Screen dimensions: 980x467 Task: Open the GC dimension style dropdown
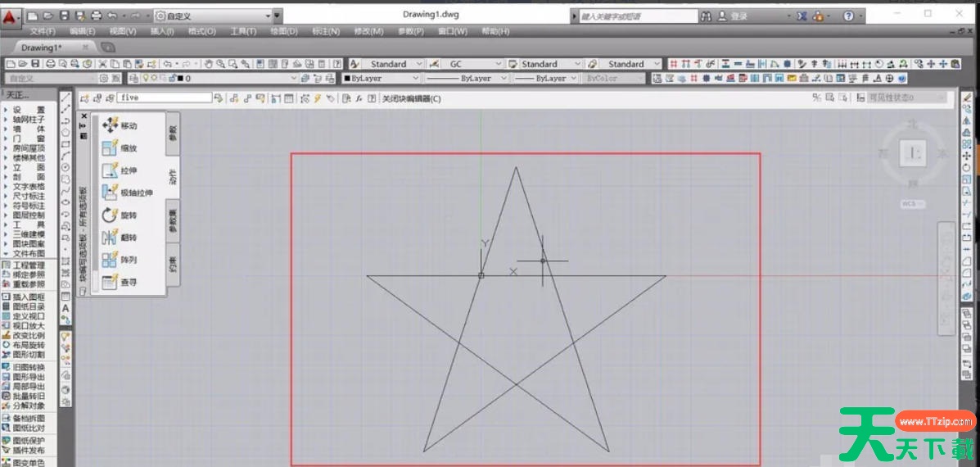470,64
